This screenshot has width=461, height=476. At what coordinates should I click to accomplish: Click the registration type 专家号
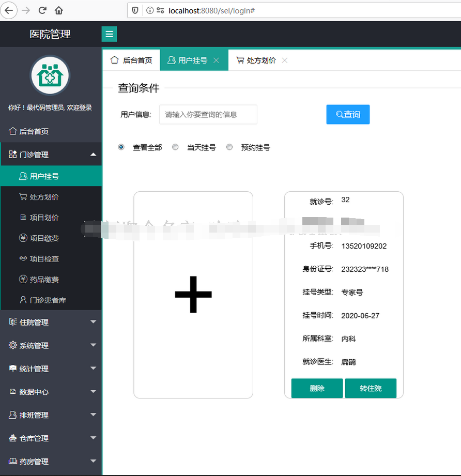pos(352,293)
